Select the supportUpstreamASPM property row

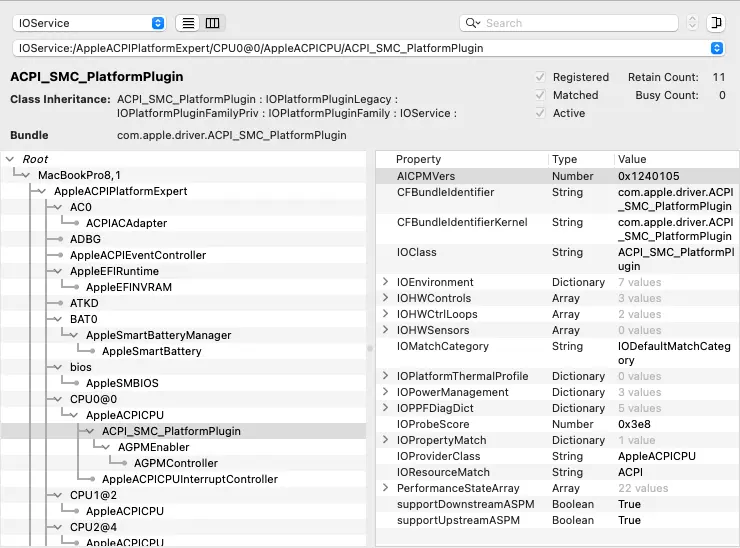pyautogui.click(x=557, y=520)
